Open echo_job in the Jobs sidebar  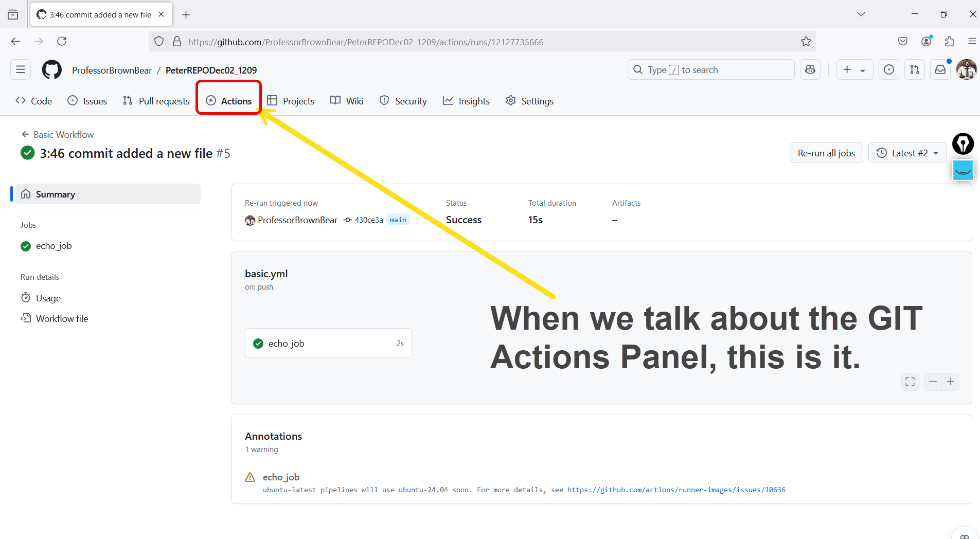point(54,246)
